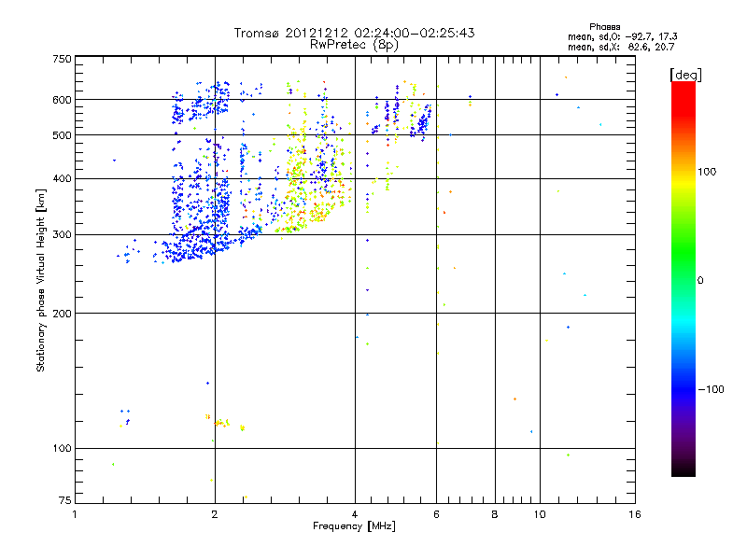Click the 300 tick on the height axis

61,235
